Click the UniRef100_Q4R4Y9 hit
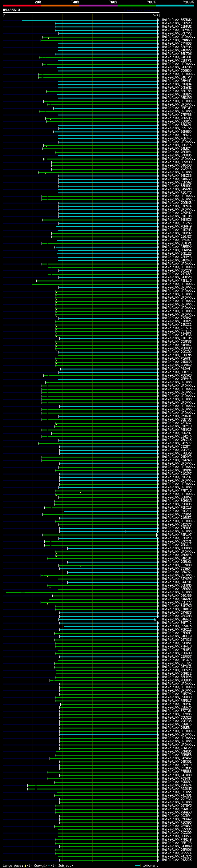Image resolution: width=197 pixels, height=868 pixels. (177, 457)
